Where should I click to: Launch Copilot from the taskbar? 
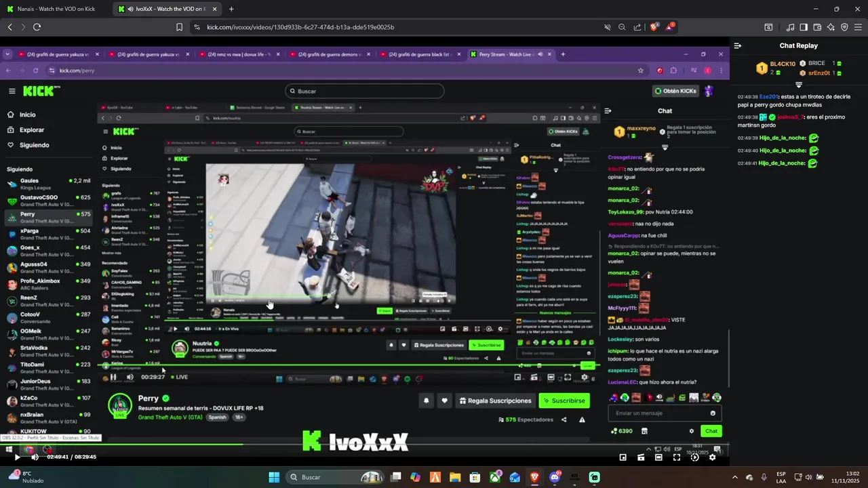(x=416, y=477)
